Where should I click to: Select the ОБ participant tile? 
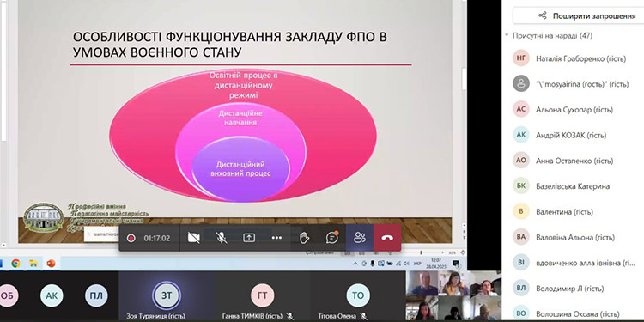[7, 295]
